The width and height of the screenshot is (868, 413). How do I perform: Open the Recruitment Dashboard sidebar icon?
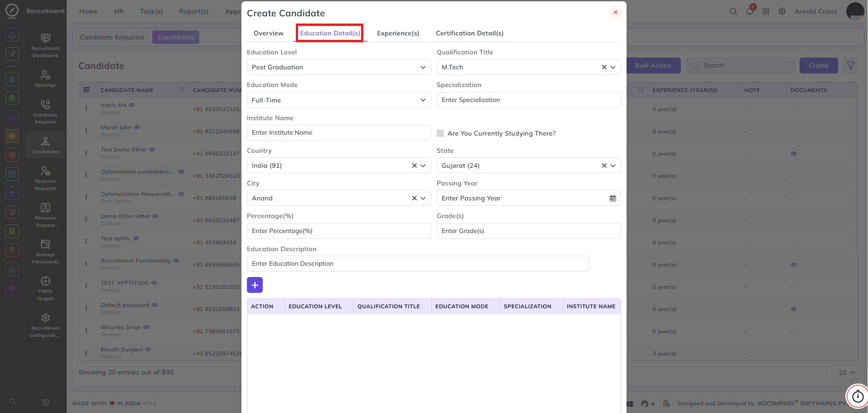click(x=45, y=38)
